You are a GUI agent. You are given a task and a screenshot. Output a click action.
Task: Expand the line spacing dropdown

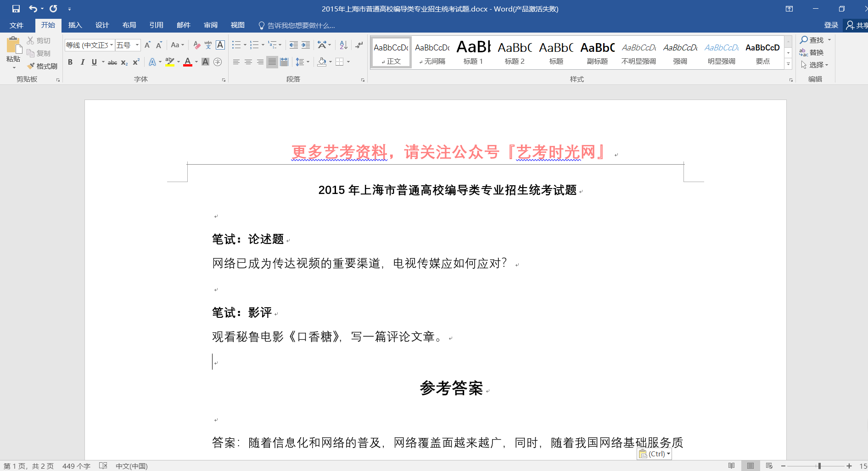point(308,62)
